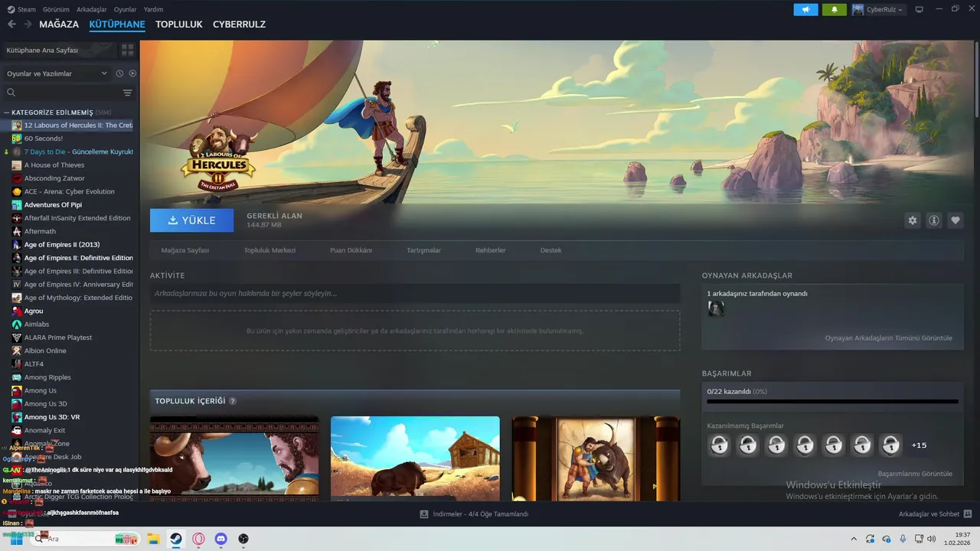980x551 pixels.
Task: Open the bull and Hercules community thumbnail
Action: pyautogui.click(x=234, y=458)
